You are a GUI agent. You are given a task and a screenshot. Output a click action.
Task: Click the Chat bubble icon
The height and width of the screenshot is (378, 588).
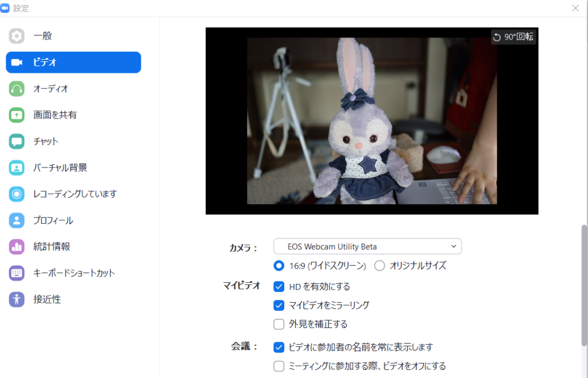[17, 141]
